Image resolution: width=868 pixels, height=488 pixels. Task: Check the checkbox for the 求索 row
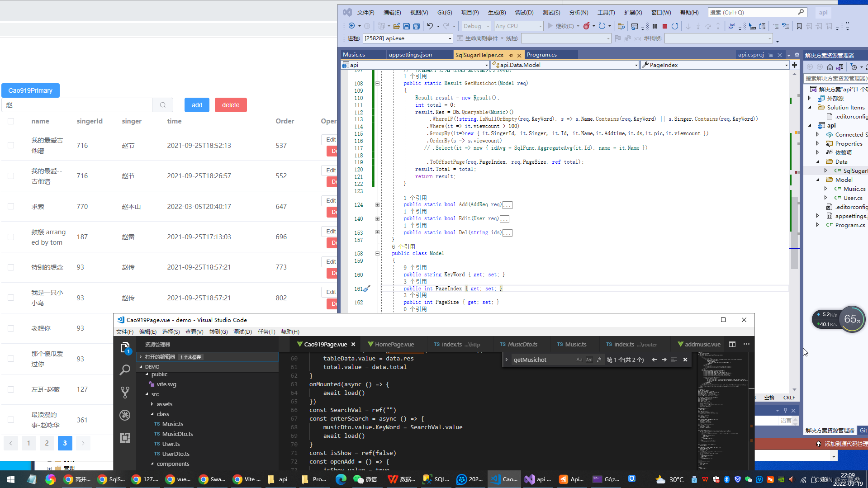click(11, 207)
